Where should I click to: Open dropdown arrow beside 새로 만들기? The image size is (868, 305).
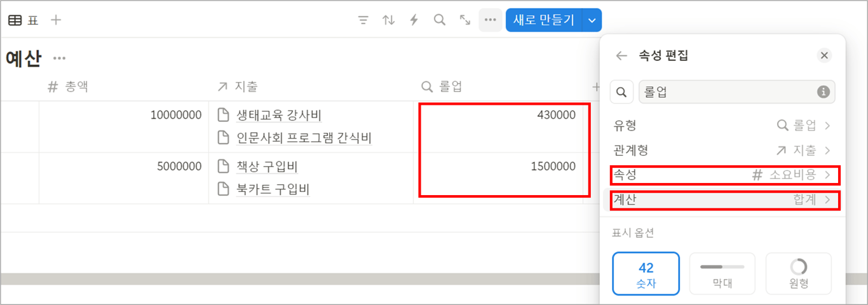(592, 20)
